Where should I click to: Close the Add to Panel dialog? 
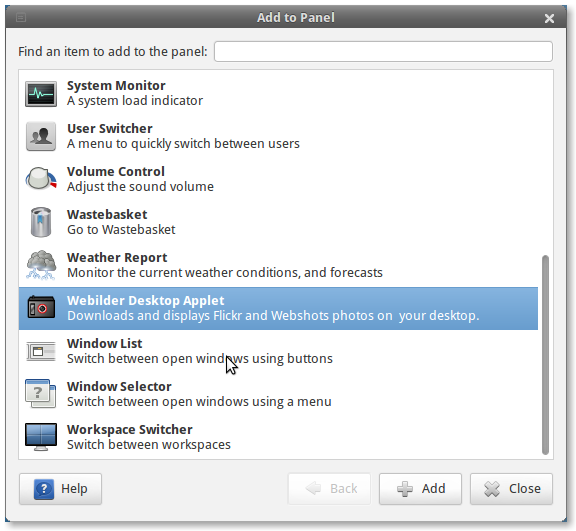[549, 18]
